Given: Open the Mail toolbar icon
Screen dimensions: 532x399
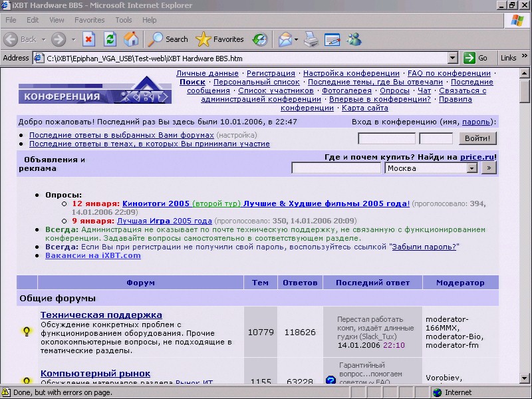Looking at the screenshot, I should coord(286,39).
